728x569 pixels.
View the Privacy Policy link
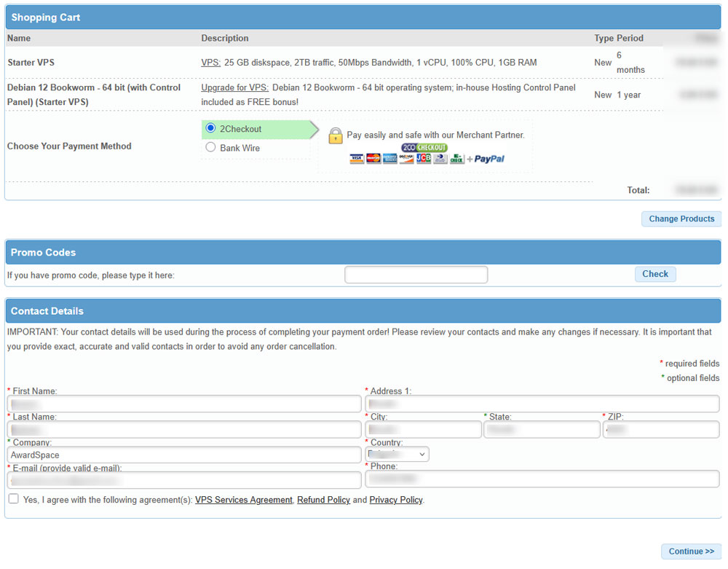click(x=395, y=501)
